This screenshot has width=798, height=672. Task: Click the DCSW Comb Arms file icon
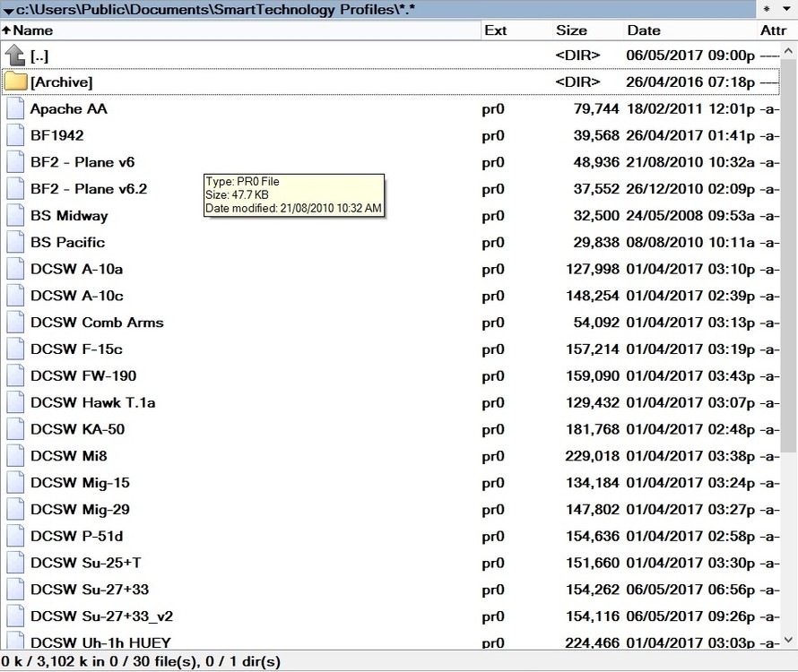[x=15, y=323]
